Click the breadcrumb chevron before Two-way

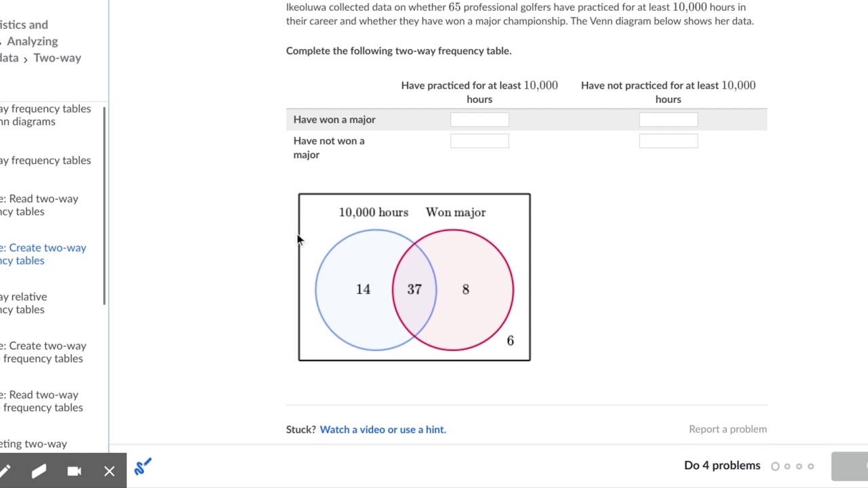(x=25, y=59)
